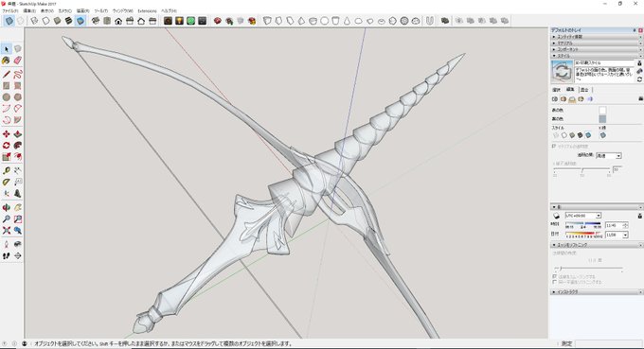The image size is (644, 349).
Task: Open the ファイル(F) menu
Action: (x=10, y=10)
